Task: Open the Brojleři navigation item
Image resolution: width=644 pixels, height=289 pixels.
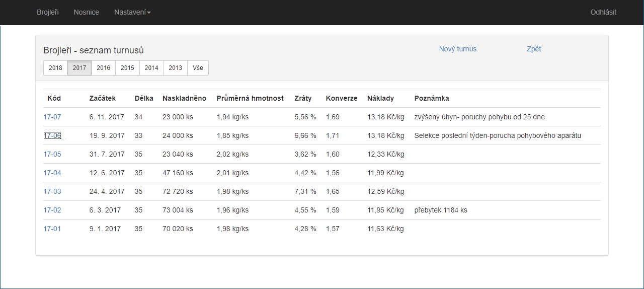Action: pos(48,12)
